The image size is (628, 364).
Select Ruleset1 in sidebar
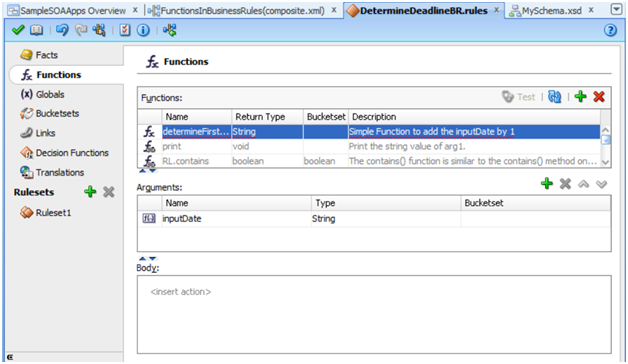pyautogui.click(x=46, y=212)
